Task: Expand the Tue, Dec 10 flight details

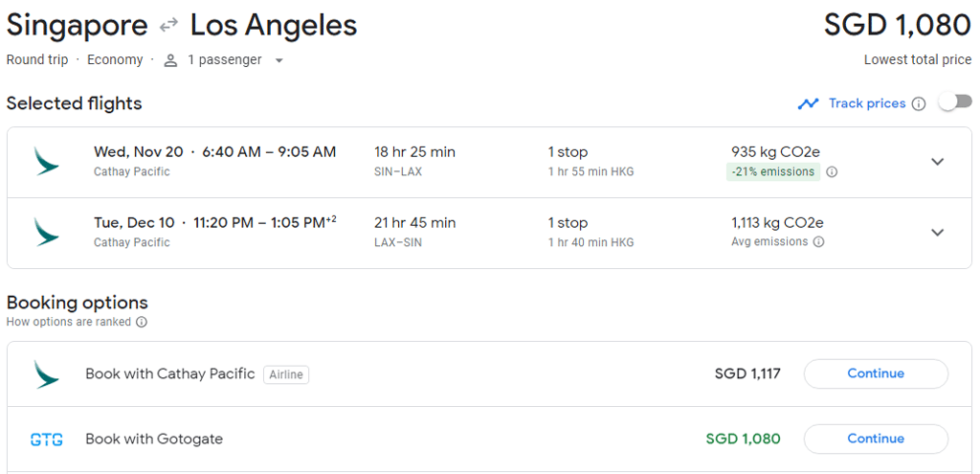Action: 938,233
